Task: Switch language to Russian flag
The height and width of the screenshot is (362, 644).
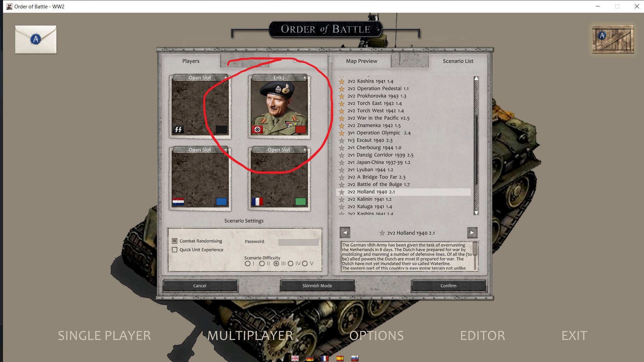Action: tap(355, 358)
